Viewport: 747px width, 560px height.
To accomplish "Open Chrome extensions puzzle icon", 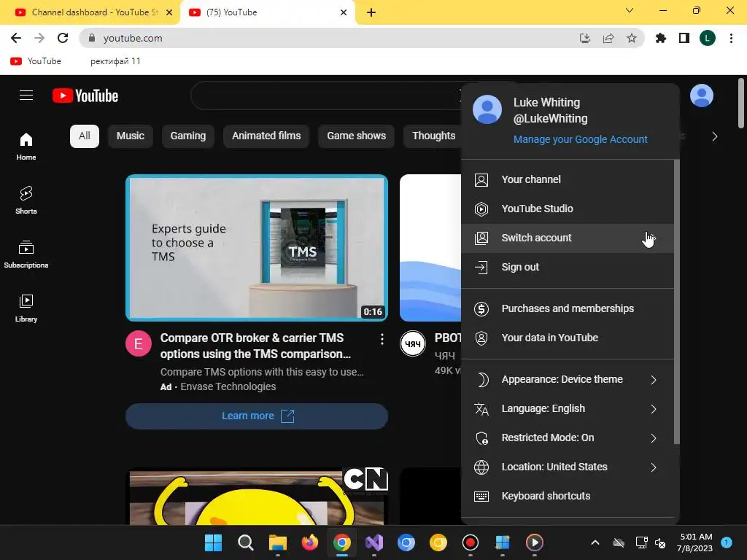I will [x=661, y=38].
